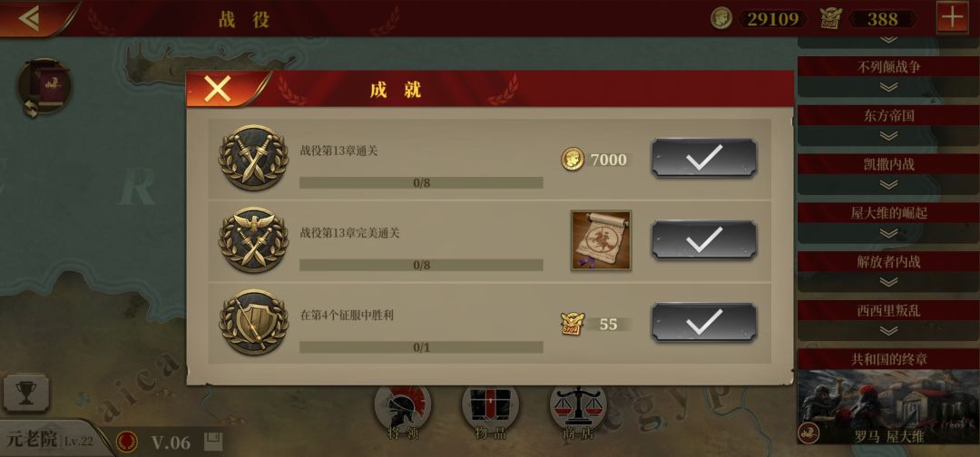980x457 pixels.
Task: Claim the 在第4个征服中胜利 reward checkmark
Action: click(704, 322)
